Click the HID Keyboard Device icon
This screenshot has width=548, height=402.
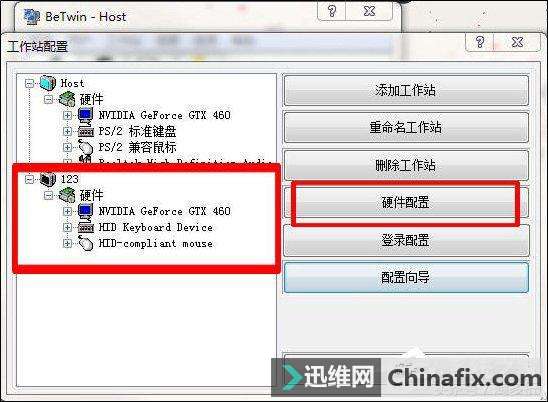tap(85, 228)
